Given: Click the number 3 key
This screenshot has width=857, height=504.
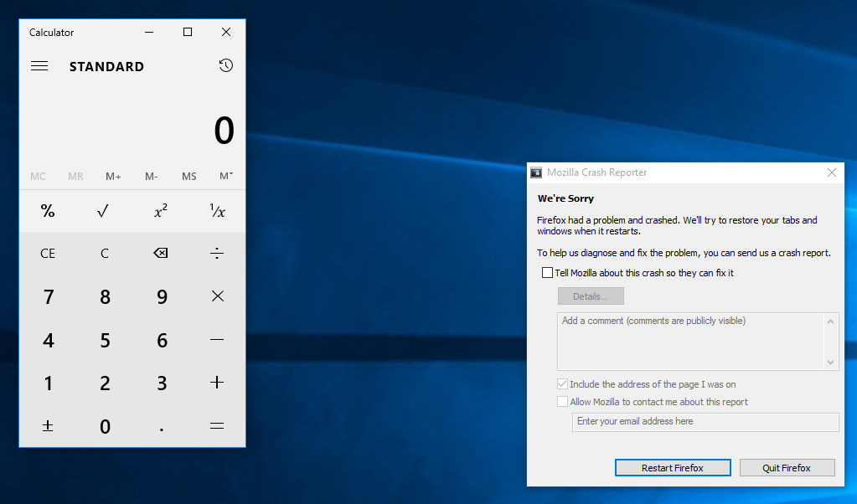Looking at the screenshot, I should pyautogui.click(x=161, y=383).
